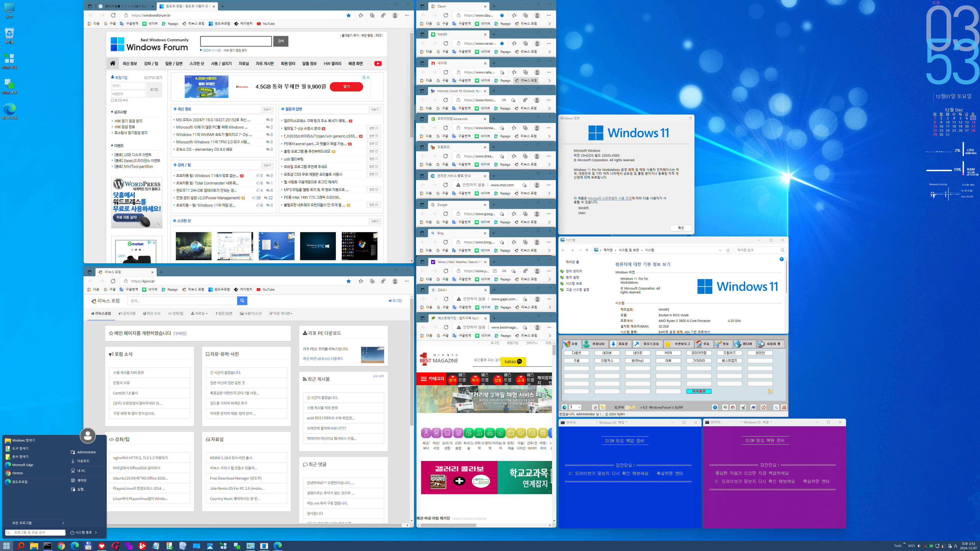Screen dimensions: 980x551
Task: Click 실행... in the start menu
Action: pyautogui.click(x=78, y=490)
